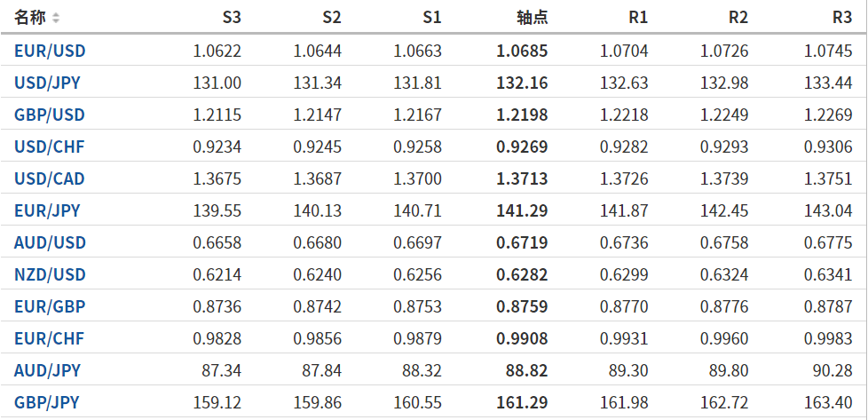The width and height of the screenshot is (868, 420).
Task: Open the USD/CHF pair link
Action: 49,147
